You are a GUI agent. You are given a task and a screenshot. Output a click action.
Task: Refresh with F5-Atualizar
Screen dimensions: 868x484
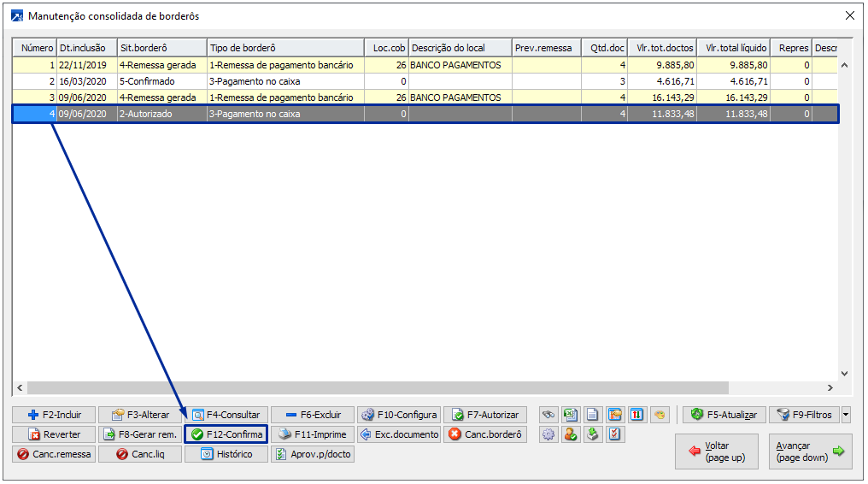(x=724, y=415)
